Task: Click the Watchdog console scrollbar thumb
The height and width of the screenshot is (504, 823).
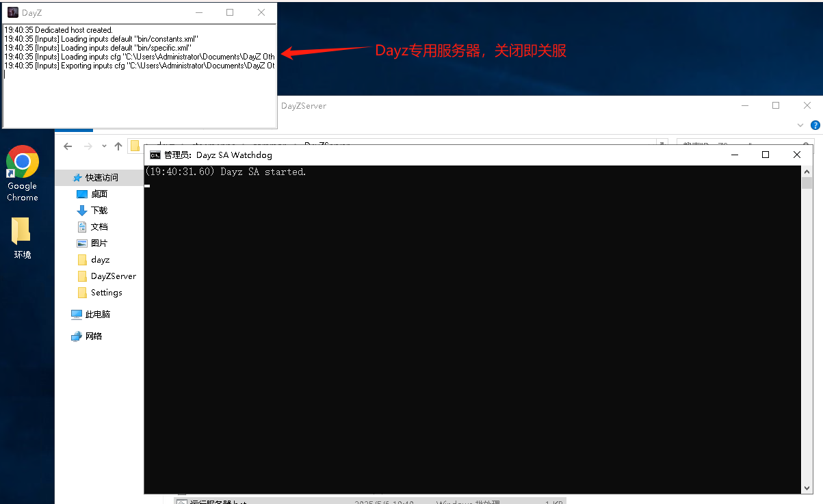Action: pyautogui.click(x=807, y=183)
